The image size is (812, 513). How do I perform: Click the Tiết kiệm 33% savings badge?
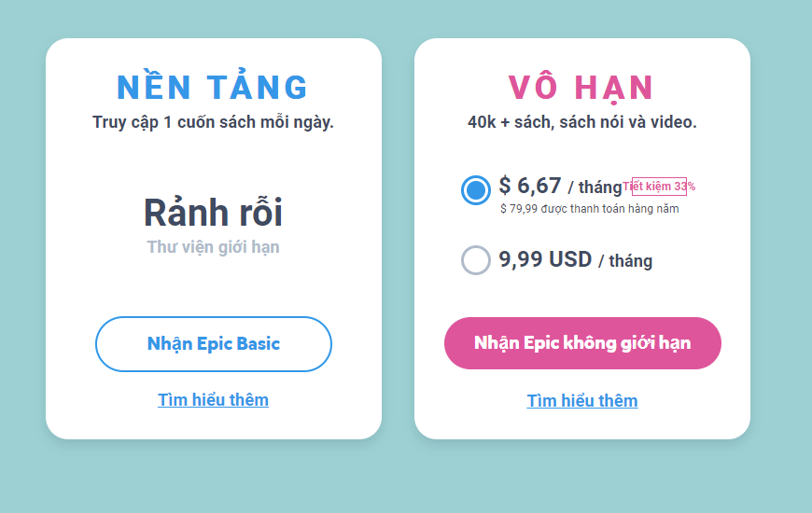(x=659, y=187)
